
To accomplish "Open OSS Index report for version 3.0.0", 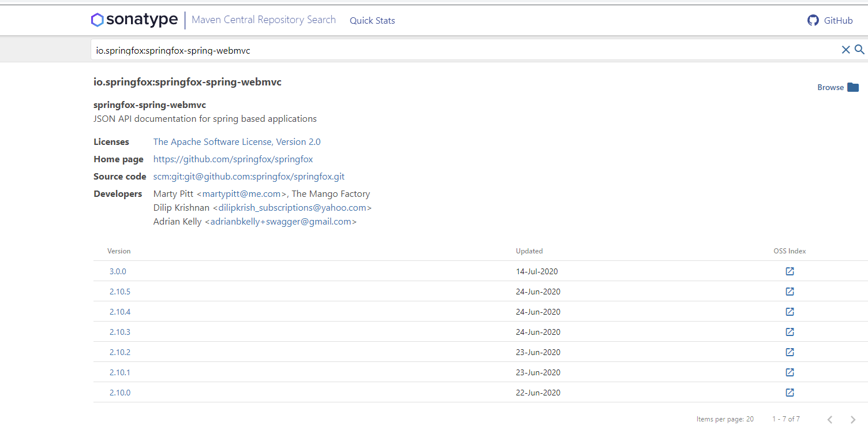I will pos(790,271).
